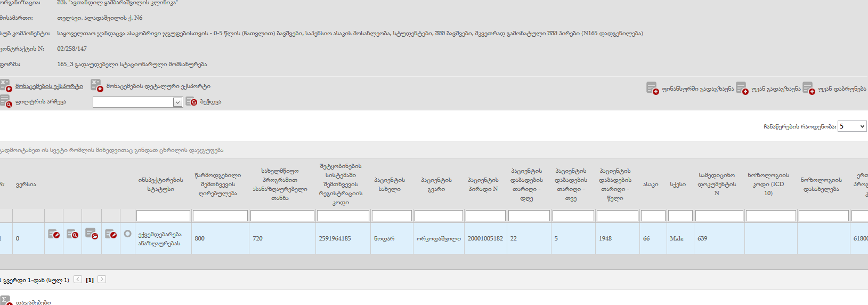Viewport: 868px width, 305px height.
Task: Click the მონაცემების ექსპორტი Excel export icon
Action: (x=6, y=85)
